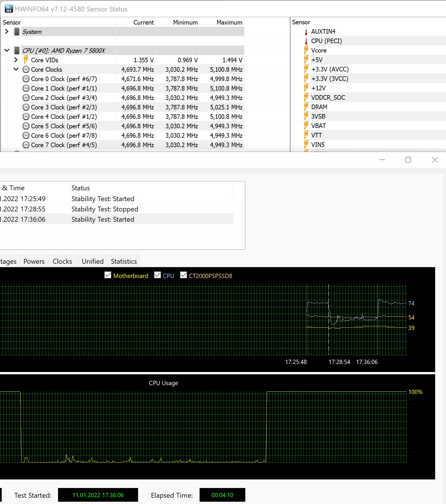
Task: Click the HWiNFO64 app icon in title bar
Action: tap(9, 9)
